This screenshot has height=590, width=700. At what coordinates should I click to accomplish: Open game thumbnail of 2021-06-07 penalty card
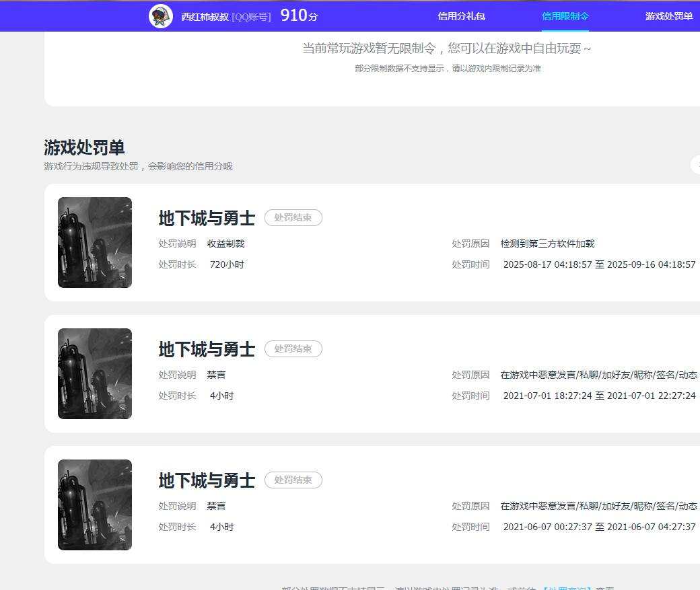(95, 505)
